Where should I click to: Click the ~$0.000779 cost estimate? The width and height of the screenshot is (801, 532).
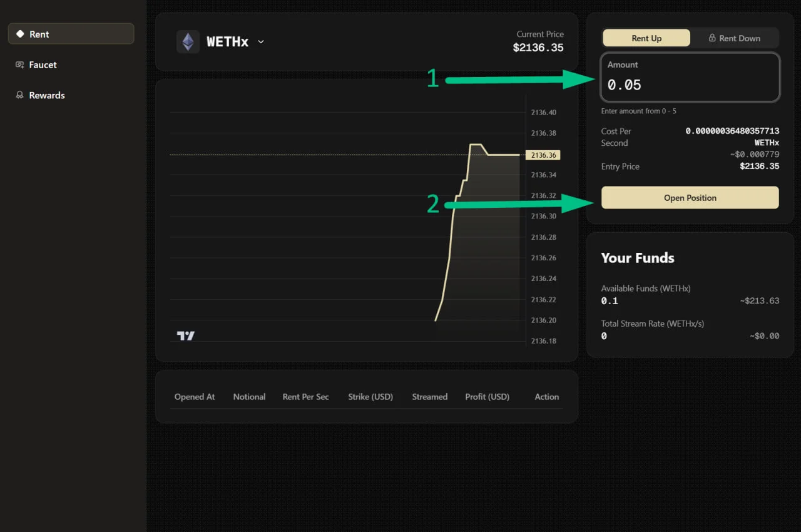click(755, 155)
